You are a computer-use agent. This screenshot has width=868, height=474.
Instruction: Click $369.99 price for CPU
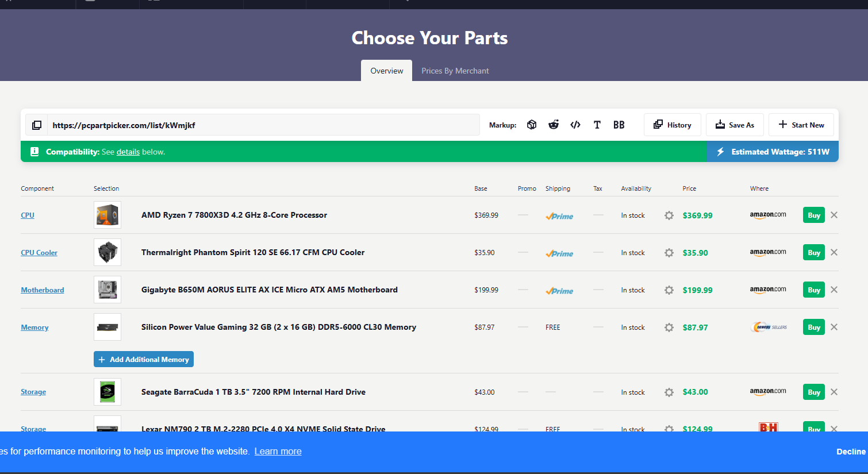pos(698,215)
